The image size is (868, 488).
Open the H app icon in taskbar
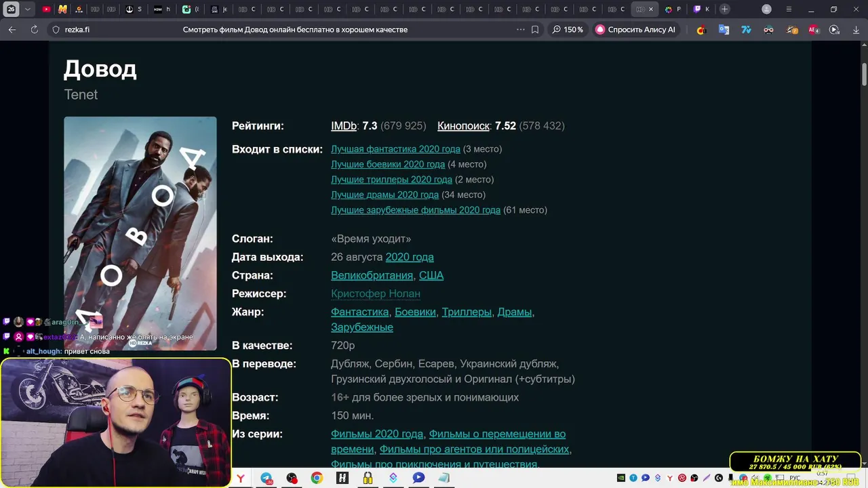pos(342,478)
